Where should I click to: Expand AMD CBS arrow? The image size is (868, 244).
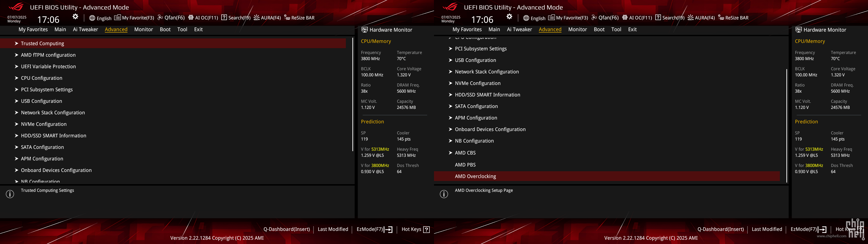tap(451, 153)
